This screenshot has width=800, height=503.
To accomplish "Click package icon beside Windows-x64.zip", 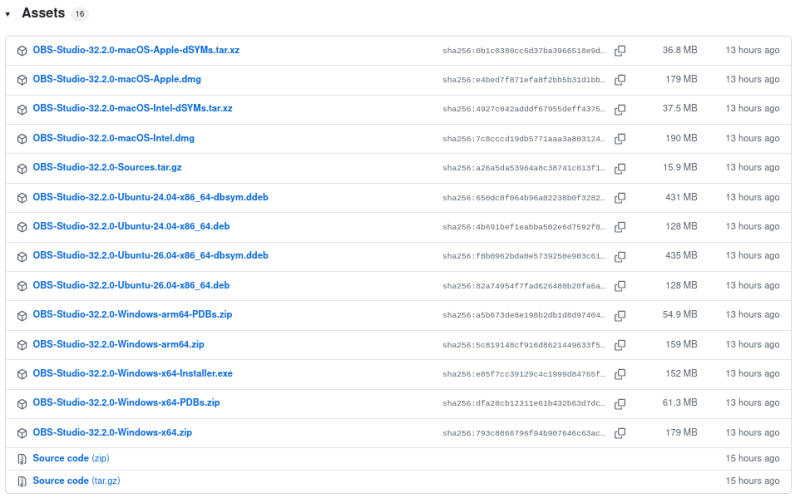I will click(22, 433).
